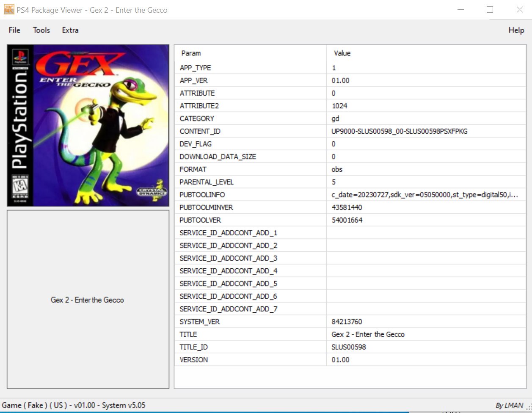Click the c_date=20230727 PUBTOOLINFO value
532x413 pixels.
click(x=425, y=195)
